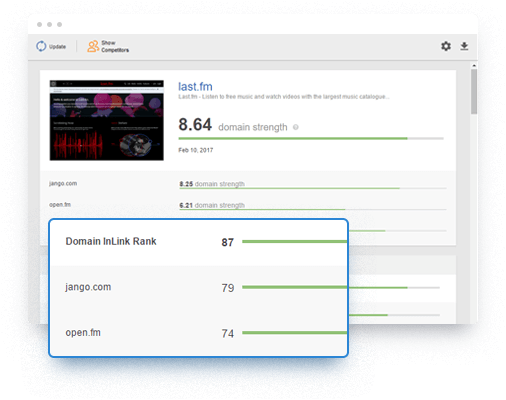Click the domain strength info icon
Image resolution: width=506 pixels, height=400 pixels.
(x=296, y=127)
